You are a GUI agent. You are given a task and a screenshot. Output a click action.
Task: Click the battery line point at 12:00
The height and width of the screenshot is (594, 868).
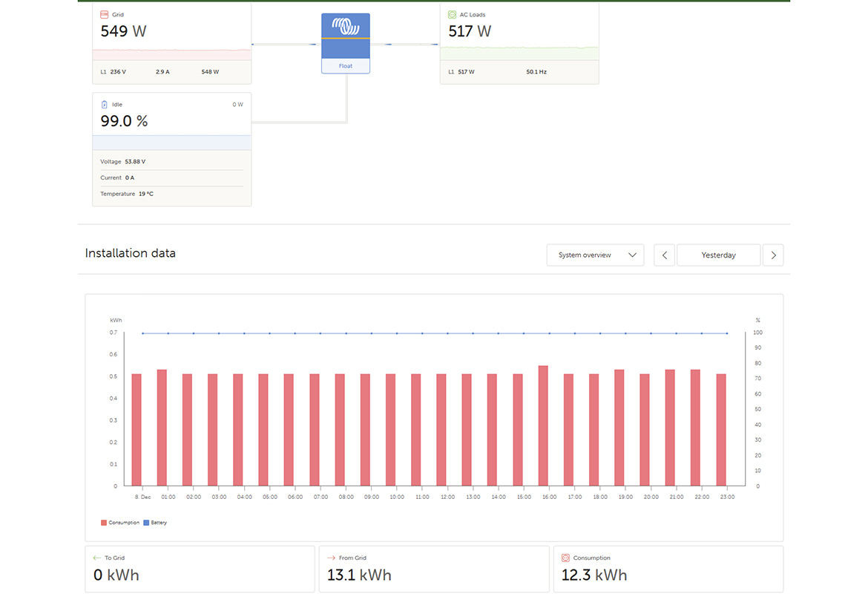coord(447,333)
